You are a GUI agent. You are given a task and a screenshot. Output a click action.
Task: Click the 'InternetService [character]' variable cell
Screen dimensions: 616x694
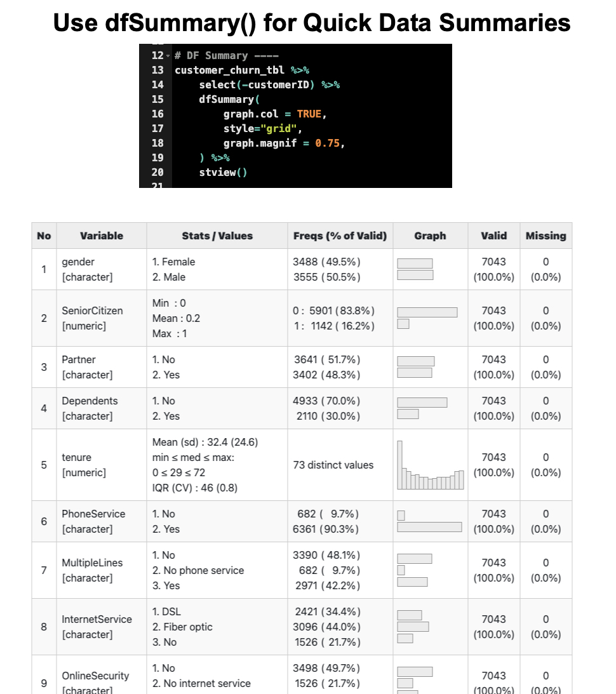point(102,627)
